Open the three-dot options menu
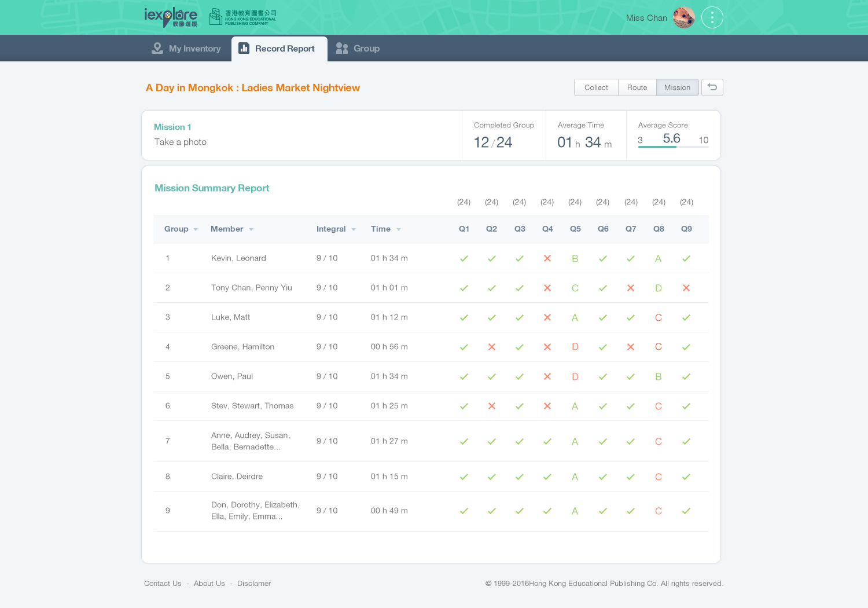 [x=712, y=17]
